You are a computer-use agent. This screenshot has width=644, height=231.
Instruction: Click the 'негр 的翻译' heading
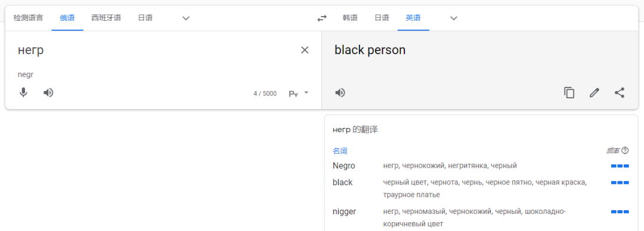(x=355, y=130)
